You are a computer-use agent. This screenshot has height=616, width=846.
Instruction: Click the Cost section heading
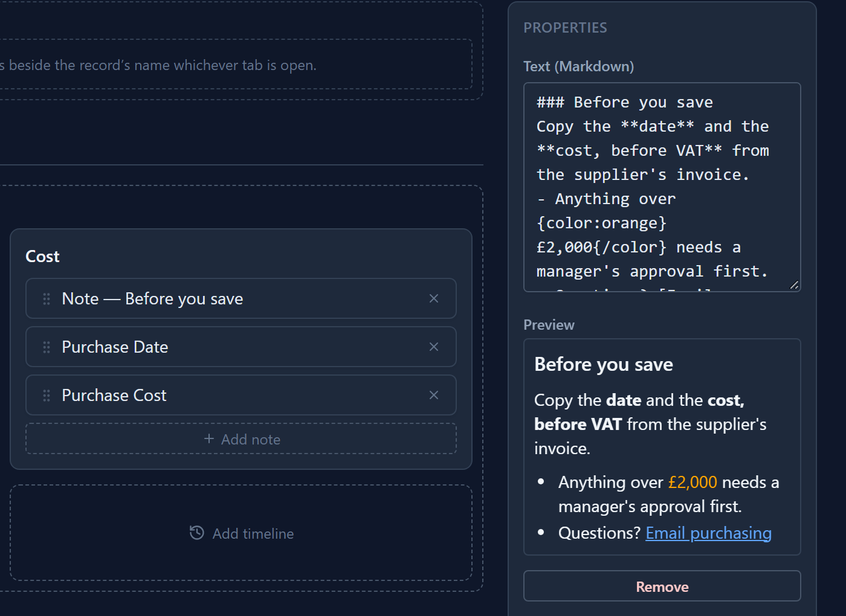pos(42,257)
